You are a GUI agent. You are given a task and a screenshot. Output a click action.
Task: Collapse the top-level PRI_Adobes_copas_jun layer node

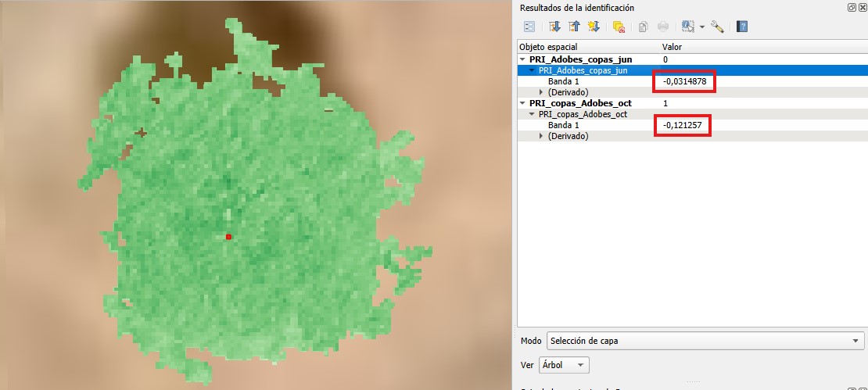click(522, 59)
